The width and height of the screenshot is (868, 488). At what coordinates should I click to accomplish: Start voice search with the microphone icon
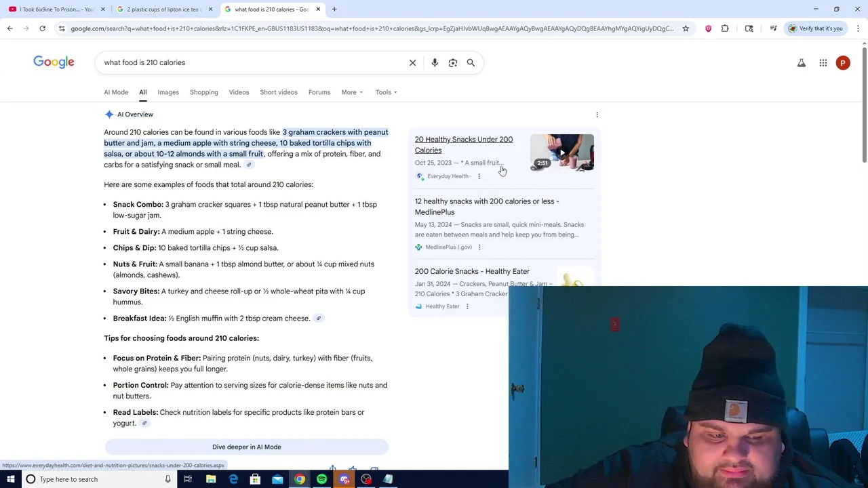click(435, 62)
